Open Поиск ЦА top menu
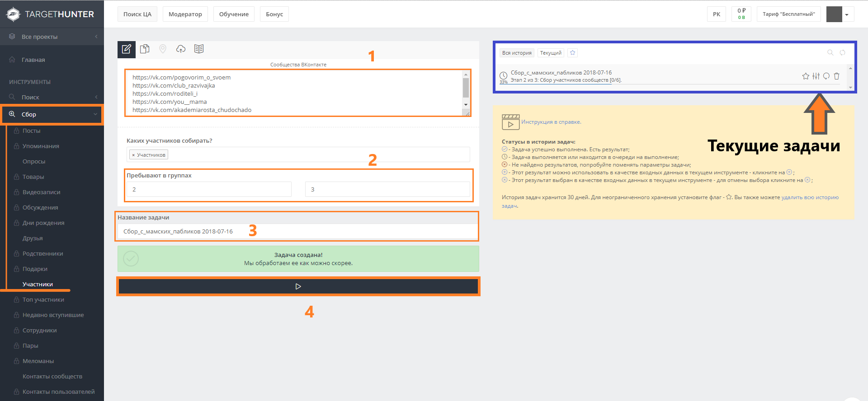 (x=137, y=14)
